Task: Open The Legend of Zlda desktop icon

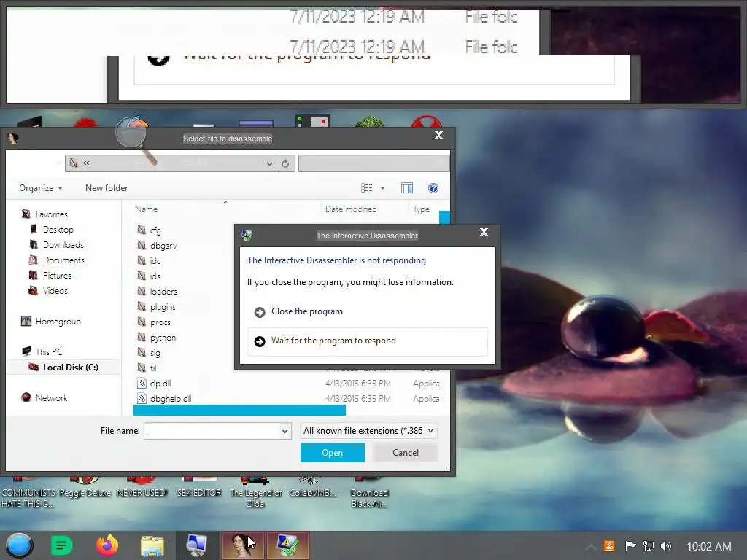Action: 255,493
